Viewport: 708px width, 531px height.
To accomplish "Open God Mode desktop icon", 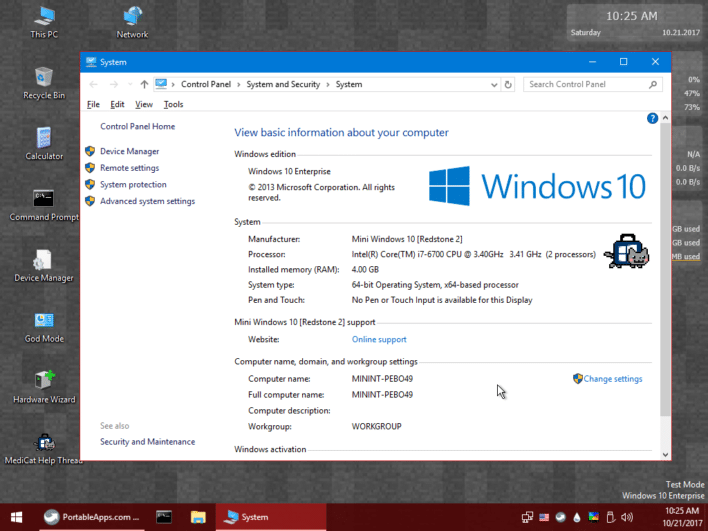I will [x=44, y=327].
